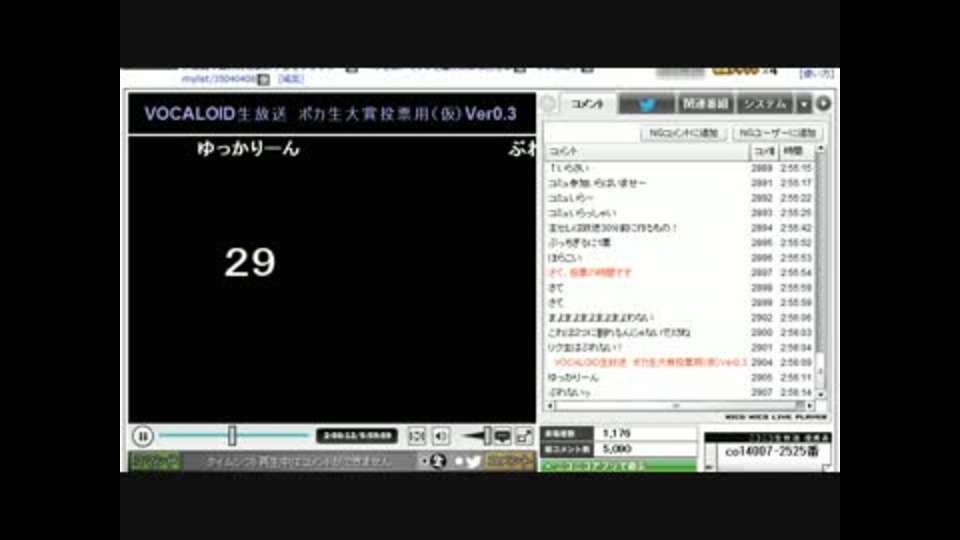Click the NGユーザーに追加 button
The image size is (960, 540).
(778, 133)
